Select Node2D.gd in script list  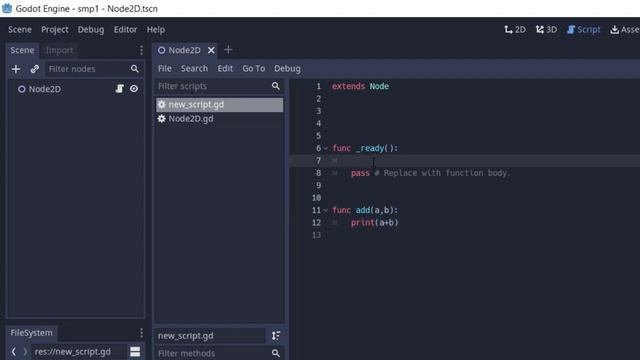coord(220,119)
